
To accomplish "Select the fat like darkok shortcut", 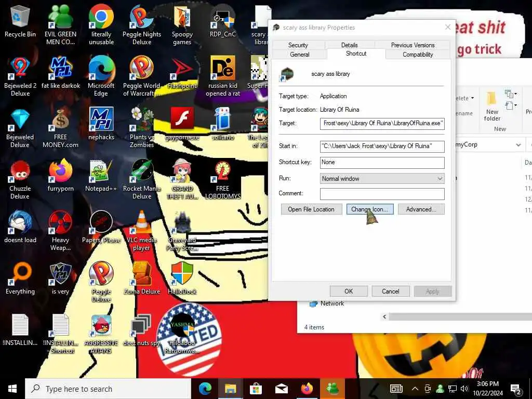I will pos(60,73).
